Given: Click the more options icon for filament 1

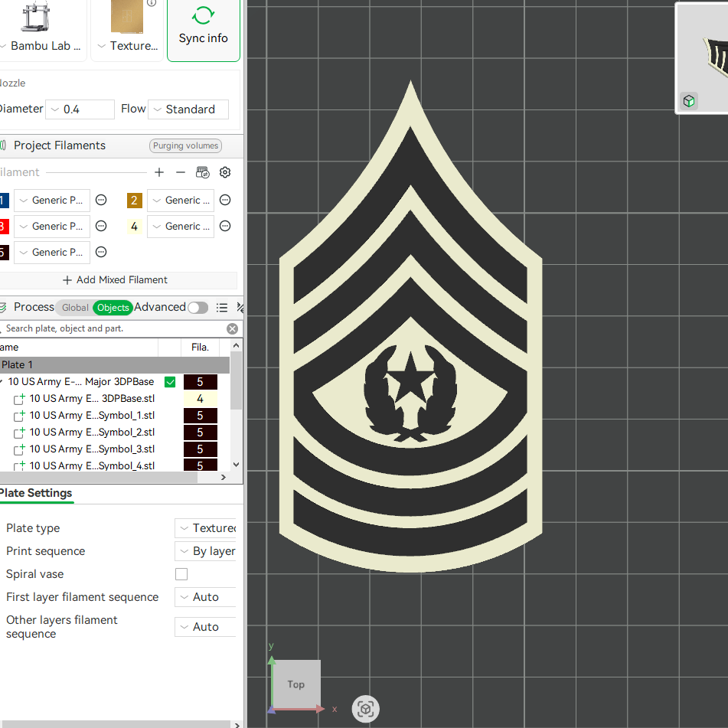Looking at the screenshot, I should tap(101, 200).
